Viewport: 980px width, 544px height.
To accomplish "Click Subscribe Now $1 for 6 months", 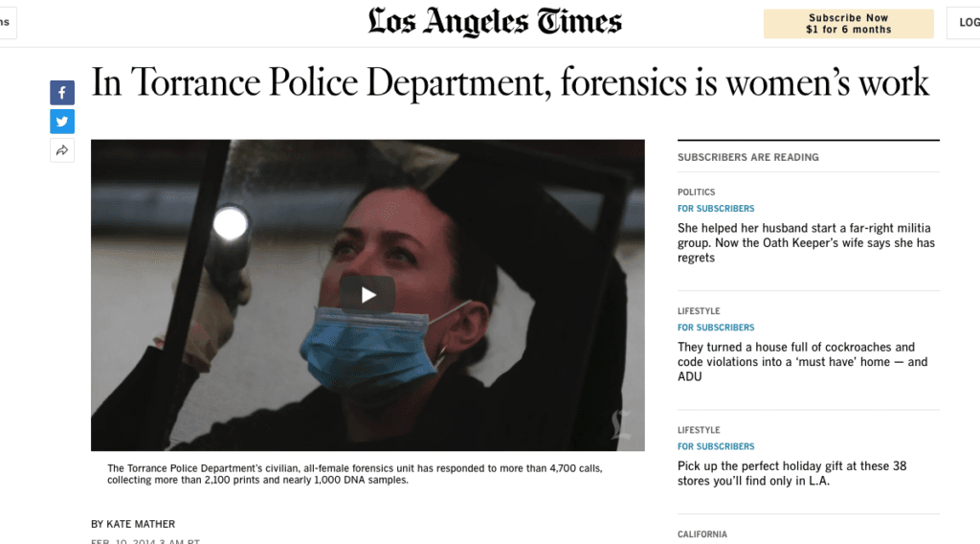I will tap(848, 24).
